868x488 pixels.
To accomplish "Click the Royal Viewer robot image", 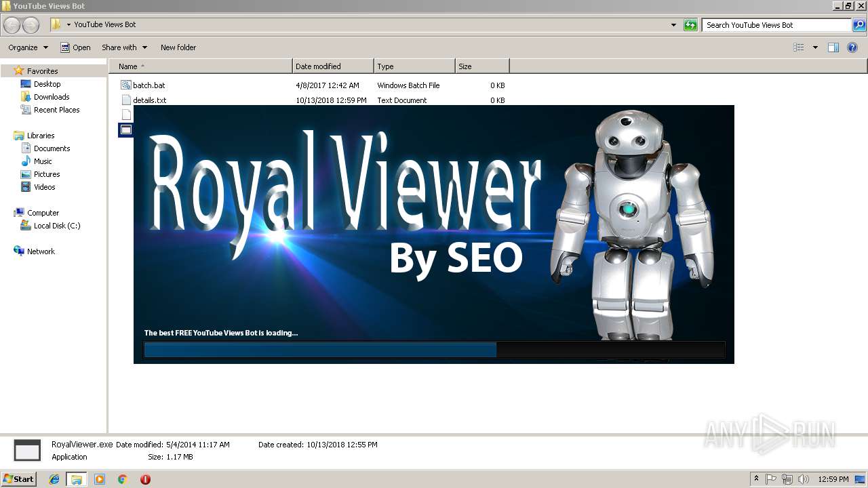I will [632, 226].
